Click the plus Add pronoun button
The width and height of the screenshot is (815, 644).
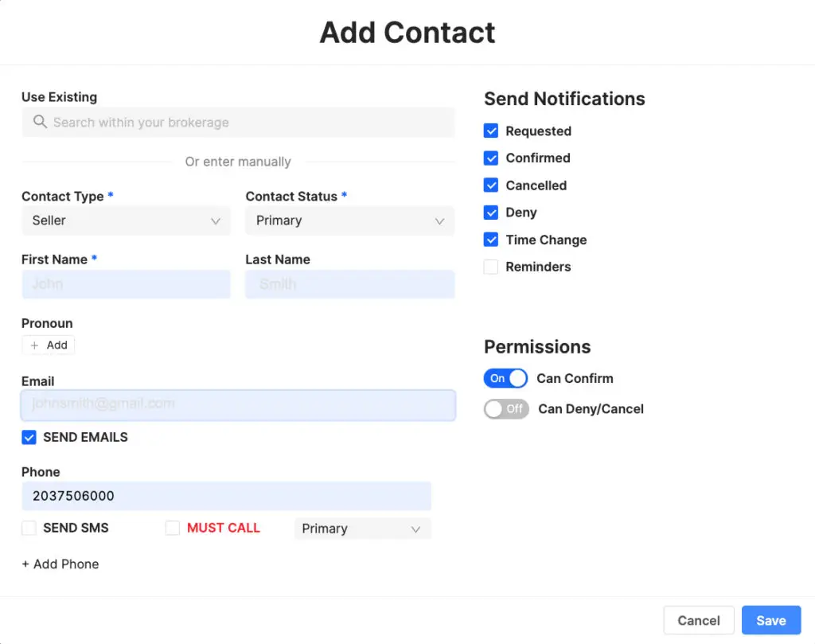point(49,345)
